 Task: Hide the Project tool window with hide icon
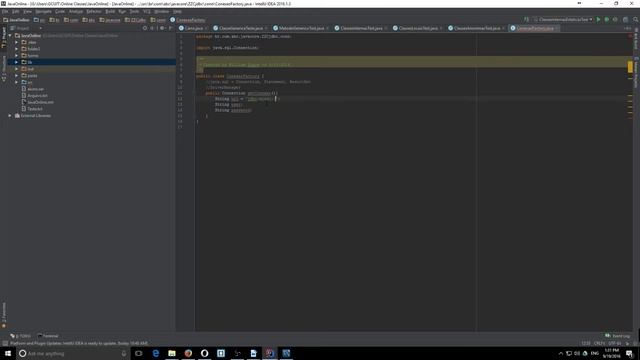point(171,28)
